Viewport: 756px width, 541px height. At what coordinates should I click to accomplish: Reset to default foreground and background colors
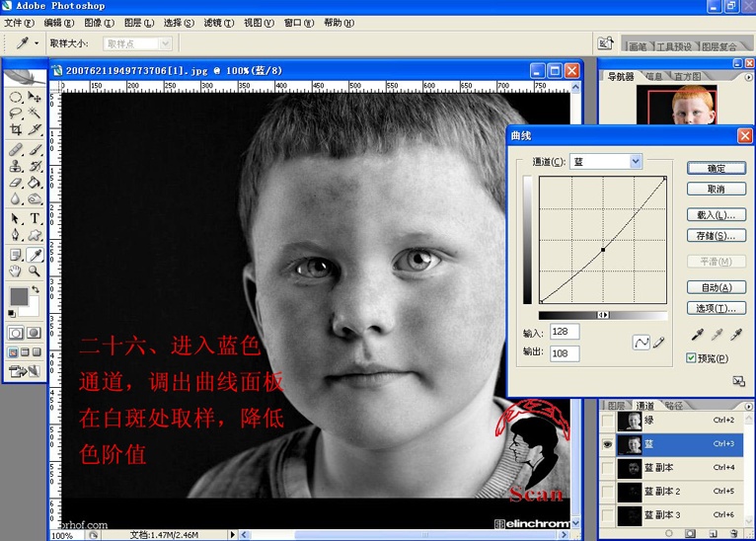pos(12,314)
